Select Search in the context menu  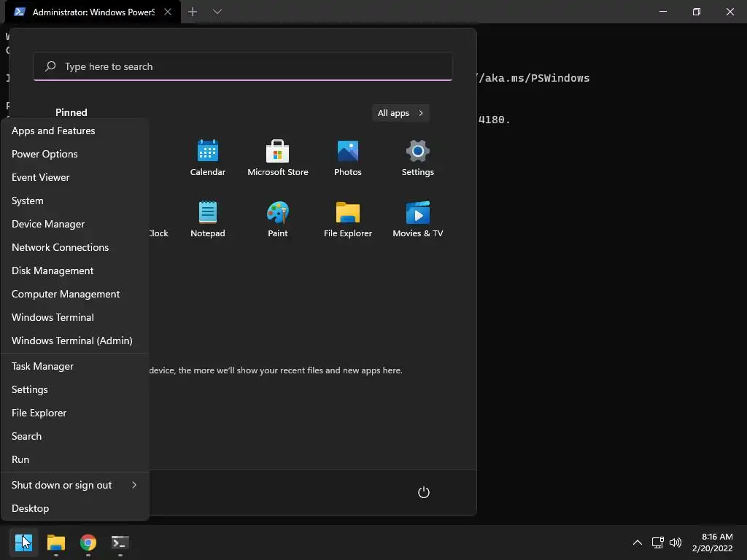[x=75, y=436]
